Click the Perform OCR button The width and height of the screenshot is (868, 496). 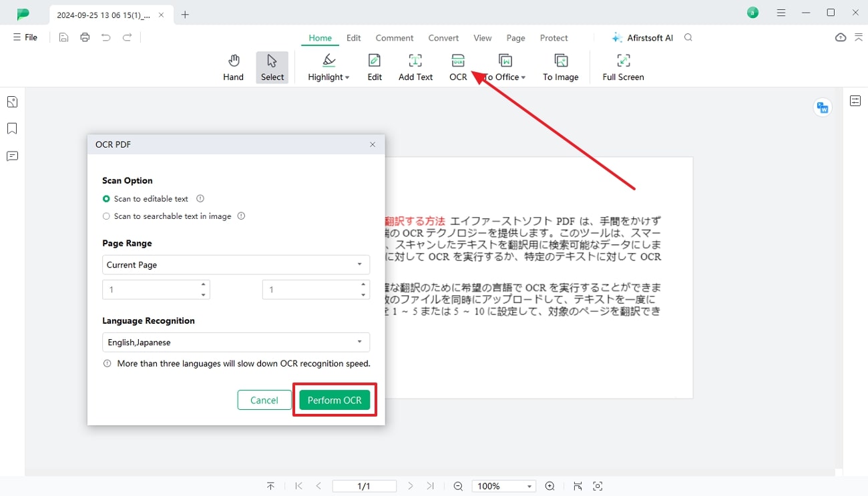pos(335,400)
